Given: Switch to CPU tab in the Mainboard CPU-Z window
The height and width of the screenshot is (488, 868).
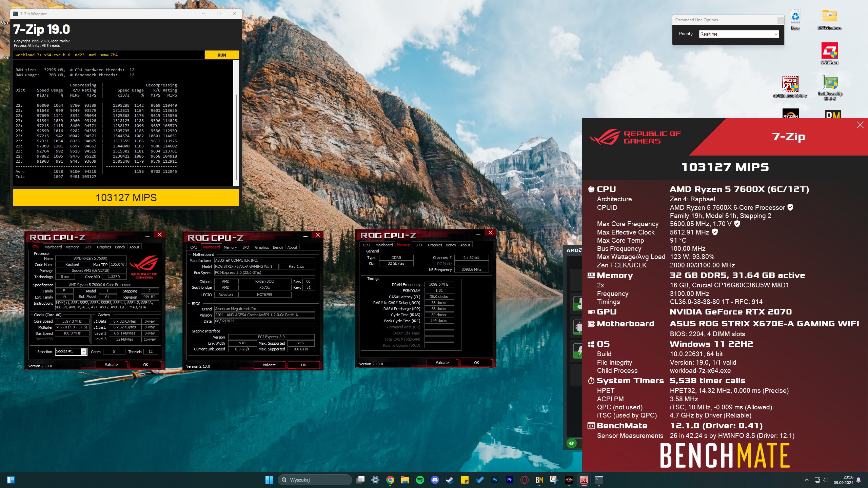Looking at the screenshot, I should [194, 247].
